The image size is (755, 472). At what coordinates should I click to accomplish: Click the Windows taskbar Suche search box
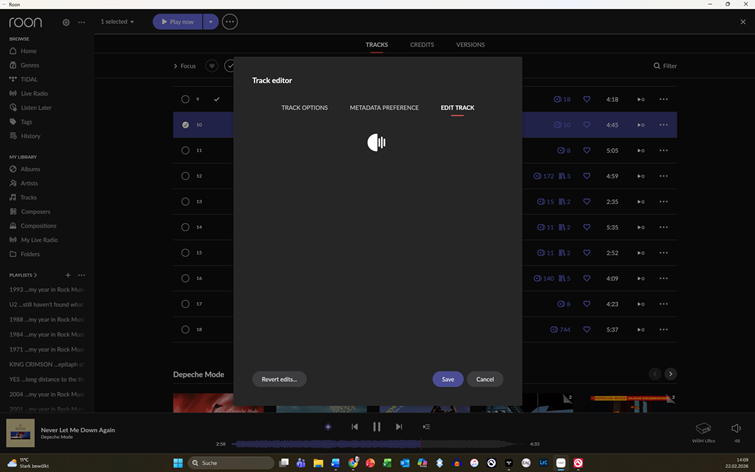[x=231, y=463]
